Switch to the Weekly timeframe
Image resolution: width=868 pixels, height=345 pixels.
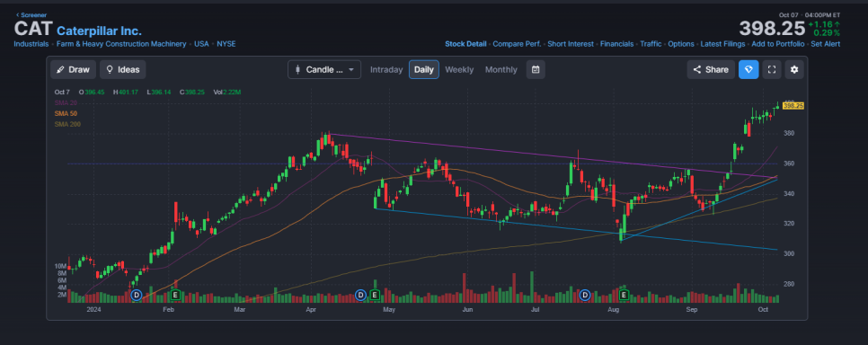coord(459,70)
